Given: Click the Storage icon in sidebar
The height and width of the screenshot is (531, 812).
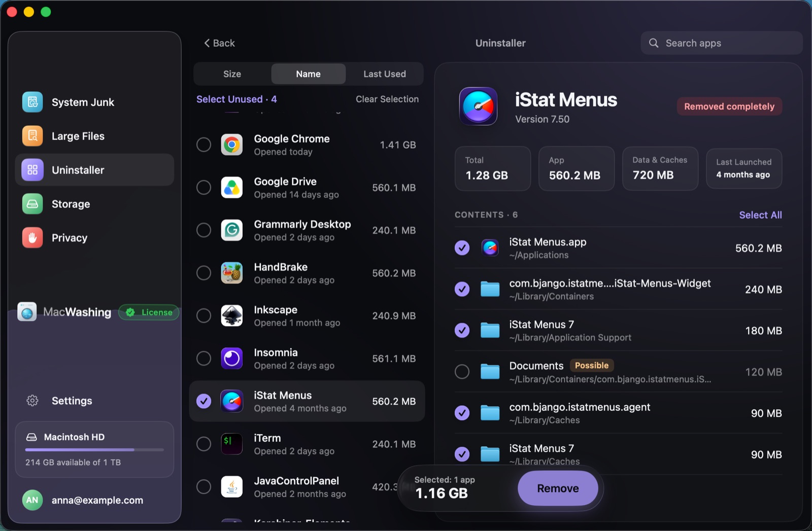Looking at the screenshot, I should click(x=32, y=204).
